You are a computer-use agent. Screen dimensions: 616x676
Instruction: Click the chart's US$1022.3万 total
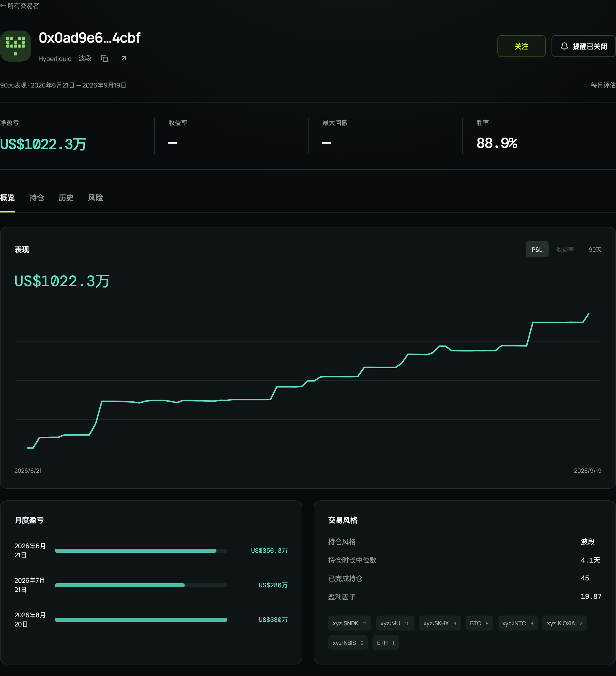click(x=62, y=281)
